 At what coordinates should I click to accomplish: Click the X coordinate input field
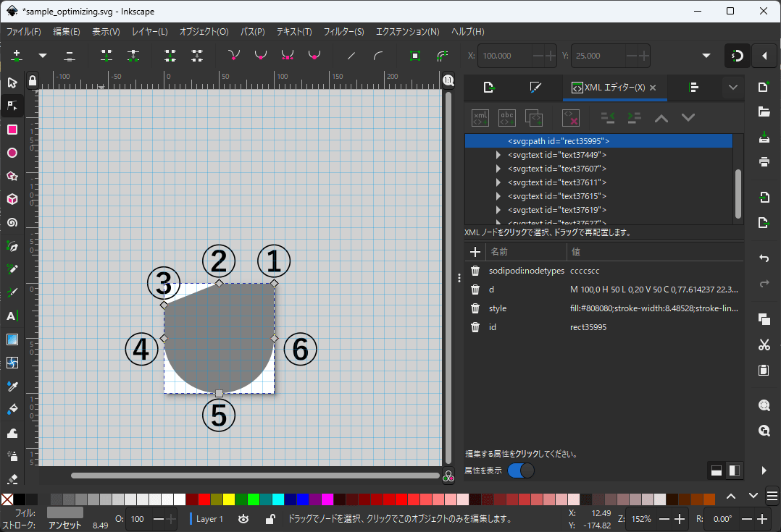point(506,56)
